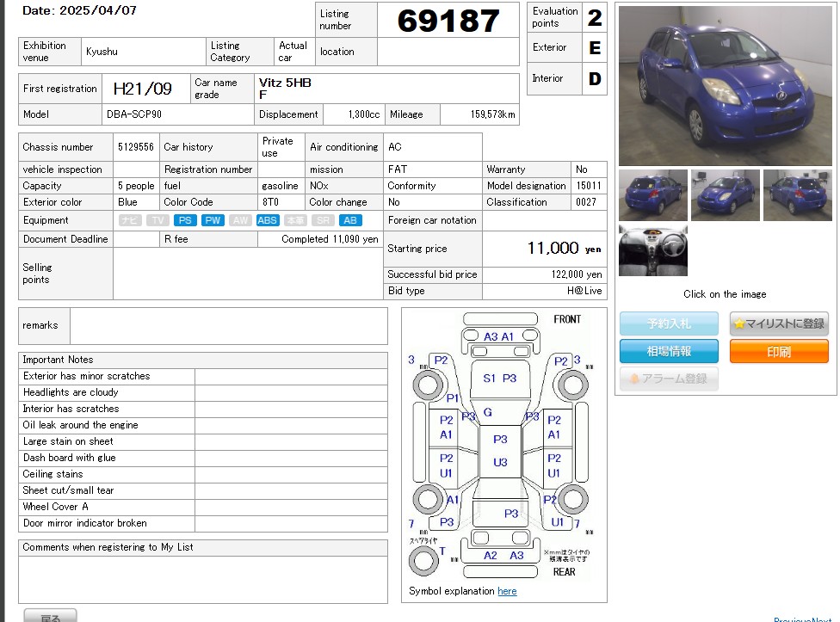The height and width of the screenshot is (622, 840).
Task: Click the ABS equipment badge
Action: pyautogui.click(x=268, y=220)
